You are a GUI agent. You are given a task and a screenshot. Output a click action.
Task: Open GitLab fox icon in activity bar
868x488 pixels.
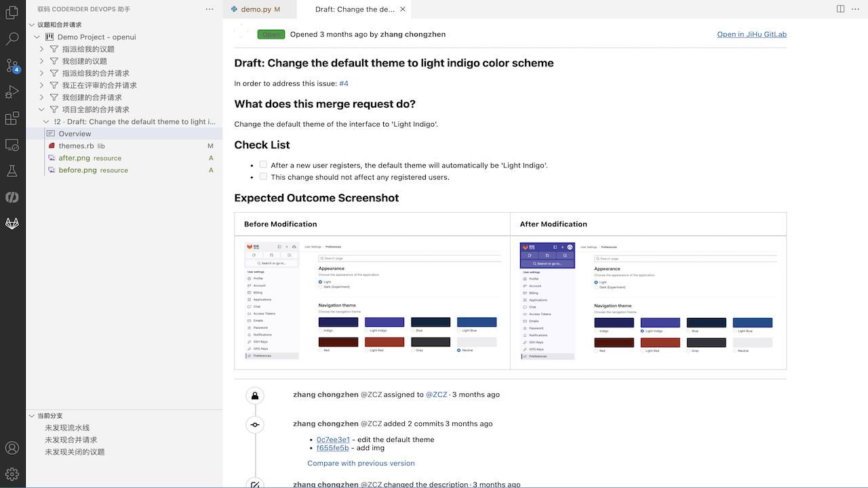pyautogui.click(x=12, y=223)
